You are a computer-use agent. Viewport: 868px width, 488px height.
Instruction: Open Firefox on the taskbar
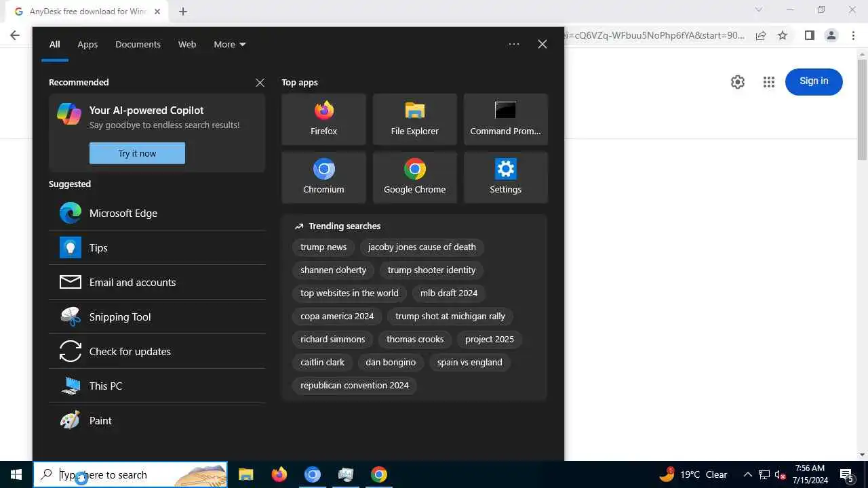(x=279, y=474)
